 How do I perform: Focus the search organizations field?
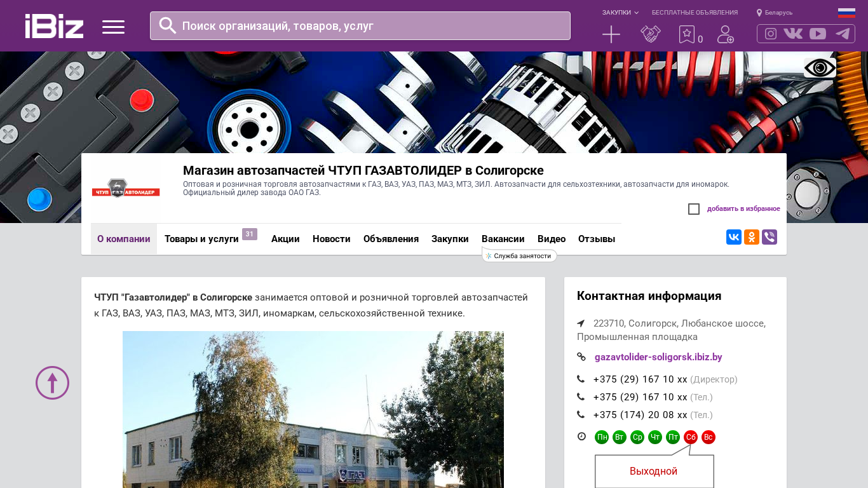pos(360,25)
